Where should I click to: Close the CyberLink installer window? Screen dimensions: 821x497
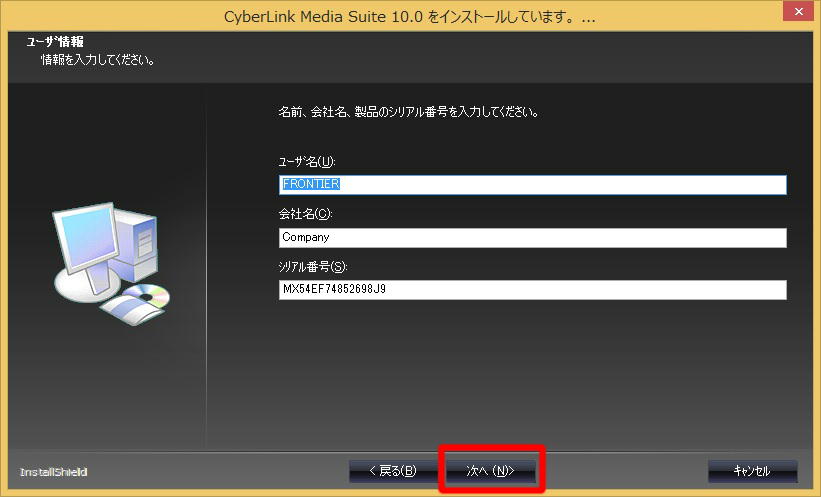(x=798, y=11)
